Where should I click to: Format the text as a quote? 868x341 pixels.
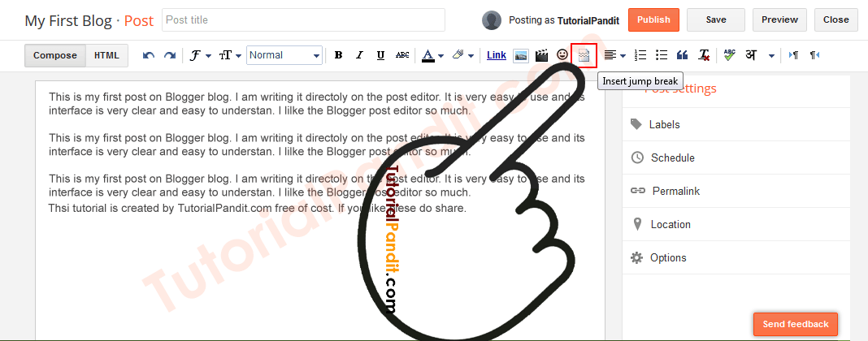click(x=683, y=55)
